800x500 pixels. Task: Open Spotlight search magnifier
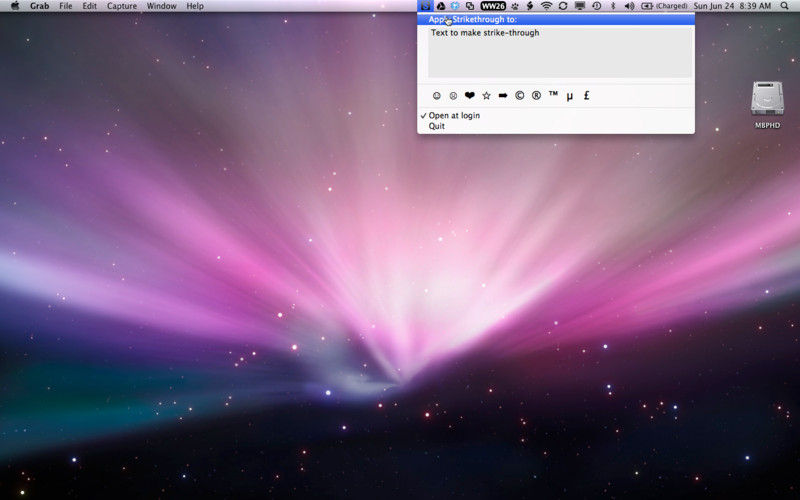tap(784, 6)
